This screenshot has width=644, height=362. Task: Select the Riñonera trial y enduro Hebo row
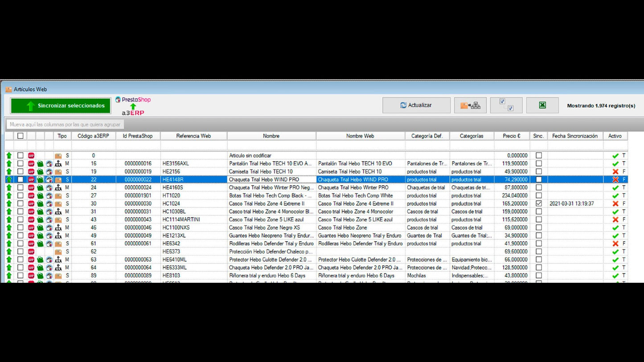click(271, 276)
